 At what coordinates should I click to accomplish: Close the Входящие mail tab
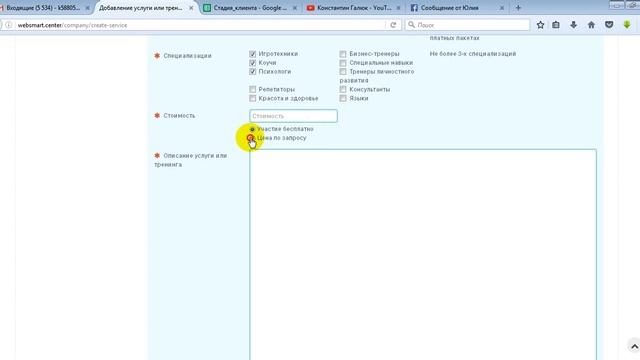pos(87,8)
